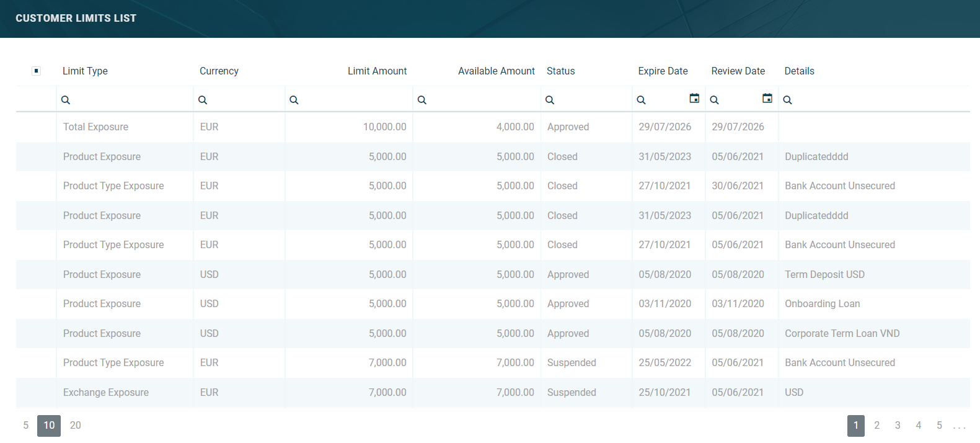Click the Limit Amount filter search icon
The height and width of the screenshot is (443, 980).
[x=294, y=100]
